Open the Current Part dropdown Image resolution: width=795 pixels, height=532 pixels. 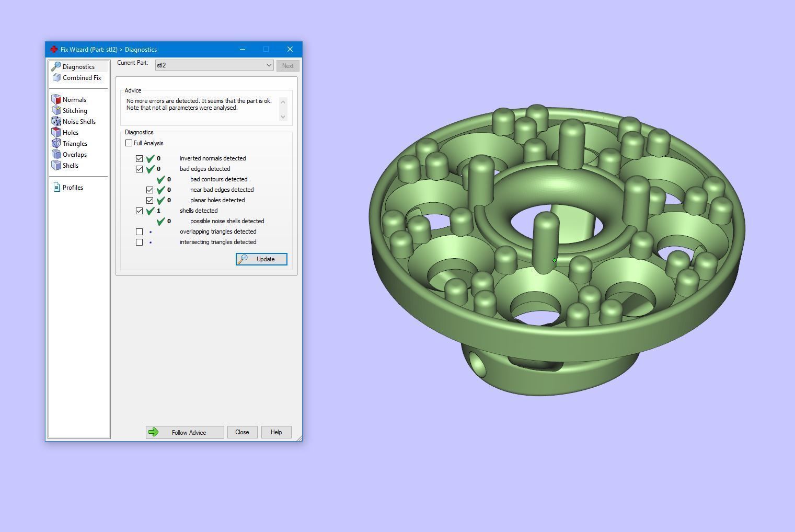click(214, 65)
